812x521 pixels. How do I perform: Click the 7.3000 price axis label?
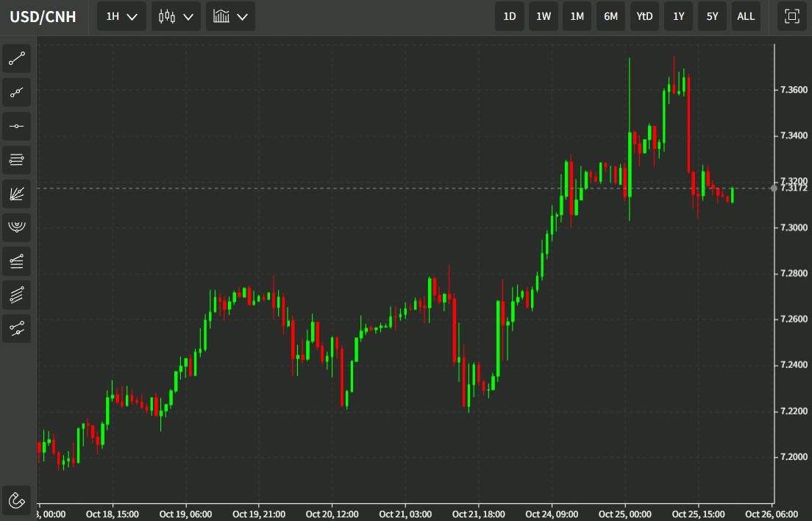pyautogui.click(x=794, y=227)
